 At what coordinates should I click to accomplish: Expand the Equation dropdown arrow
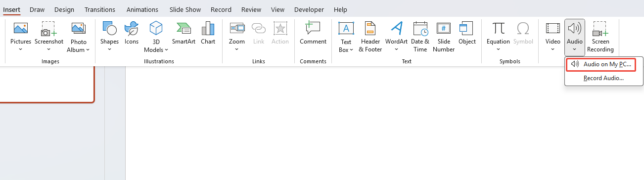[498, 49]
